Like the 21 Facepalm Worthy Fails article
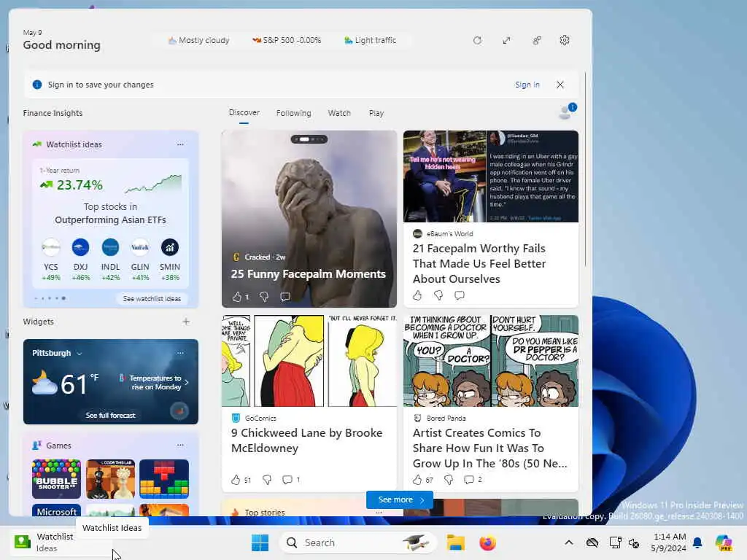The image size is (747, 560). pos(417,295)
